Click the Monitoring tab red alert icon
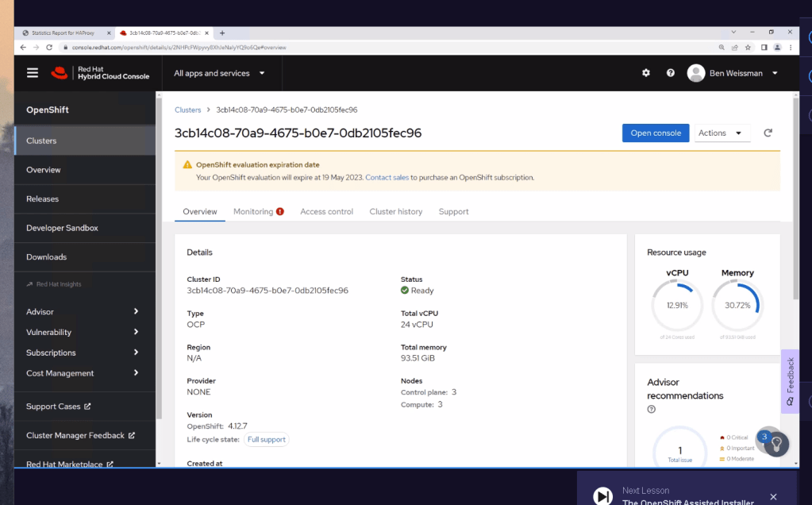The height and width of the screenshot is (505, 812). click(x=280, y=211)
